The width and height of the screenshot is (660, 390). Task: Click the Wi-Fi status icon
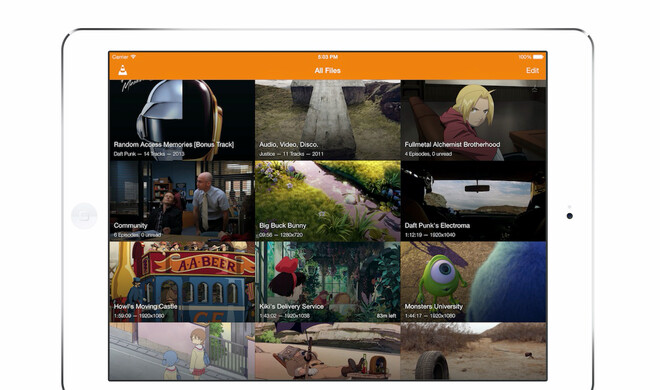click(133, 56)
